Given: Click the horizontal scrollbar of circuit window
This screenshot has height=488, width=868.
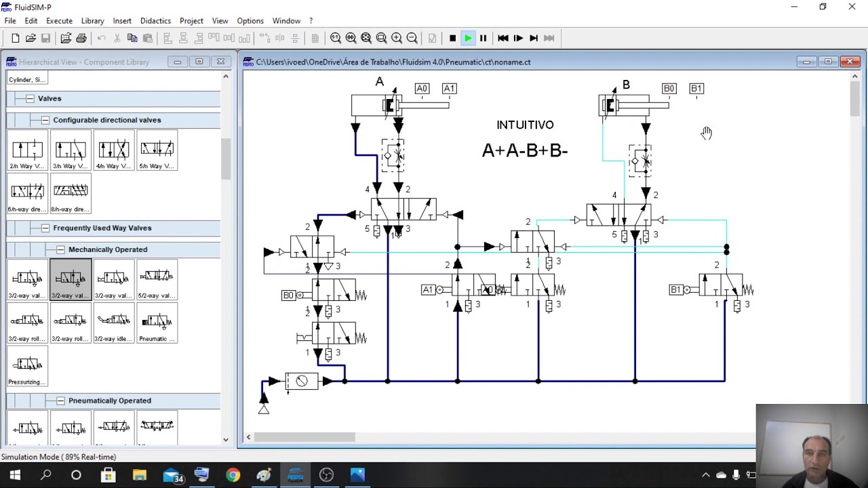Looking at the screenshot, I should coord(304,437).
